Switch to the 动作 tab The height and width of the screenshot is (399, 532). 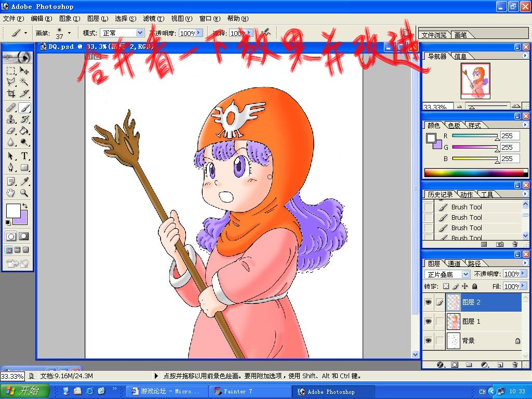point(467,194)
